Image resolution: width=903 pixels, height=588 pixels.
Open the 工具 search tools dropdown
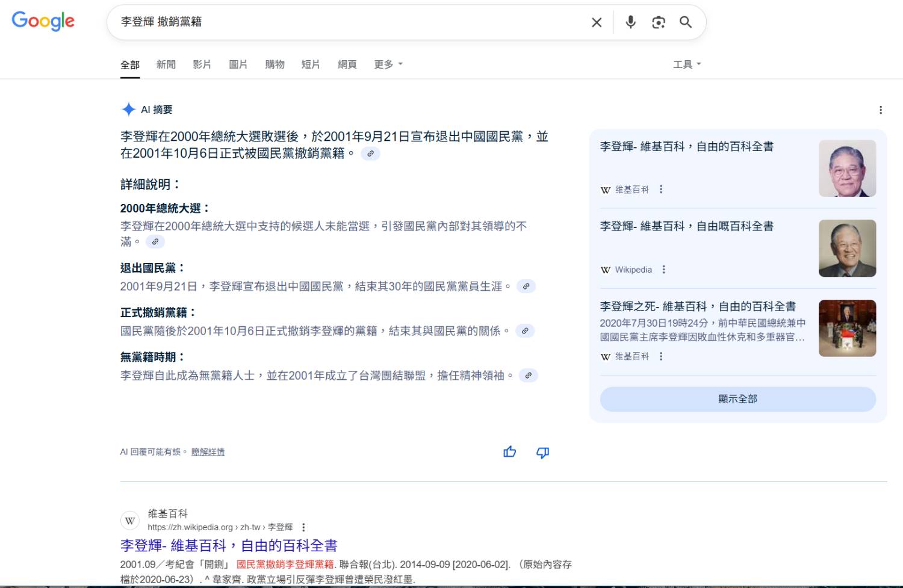click(x=687, y=64)
